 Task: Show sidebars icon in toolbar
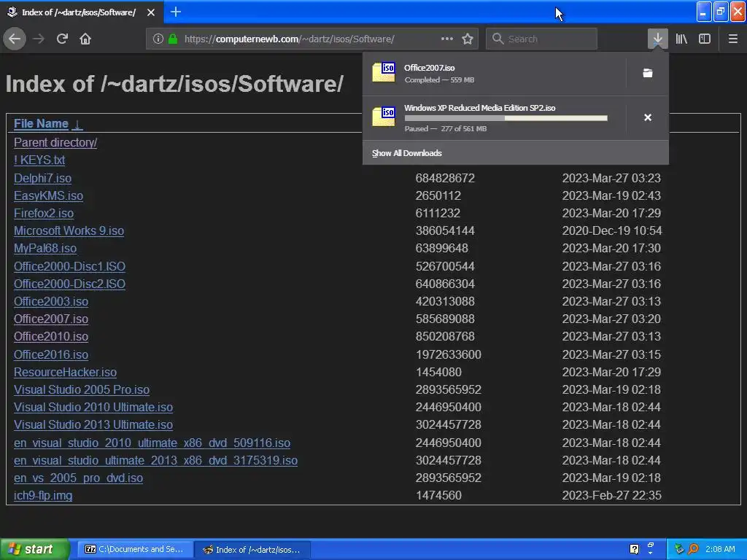pos(705,39)
